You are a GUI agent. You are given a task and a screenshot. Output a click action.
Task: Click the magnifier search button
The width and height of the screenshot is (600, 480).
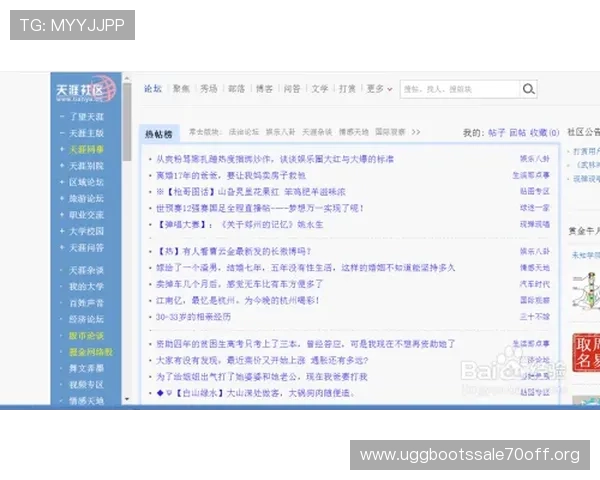528,89
